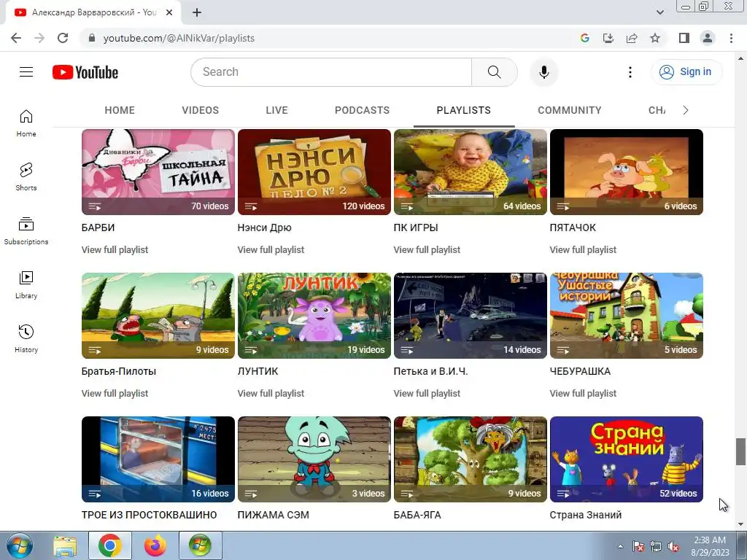
Task: Open Shorts in sidebar
Action: click(x=26, y=176)
